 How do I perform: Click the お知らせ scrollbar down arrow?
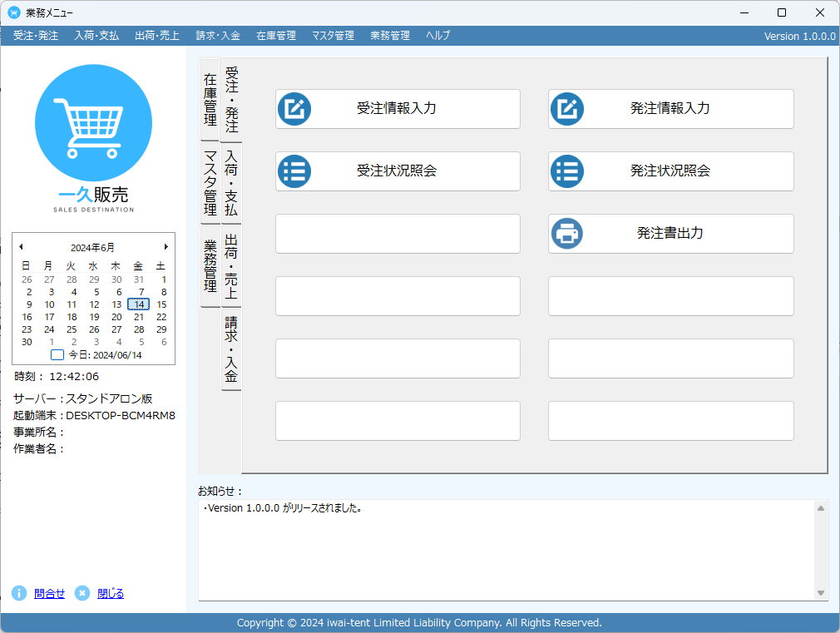tap(820, 593)
